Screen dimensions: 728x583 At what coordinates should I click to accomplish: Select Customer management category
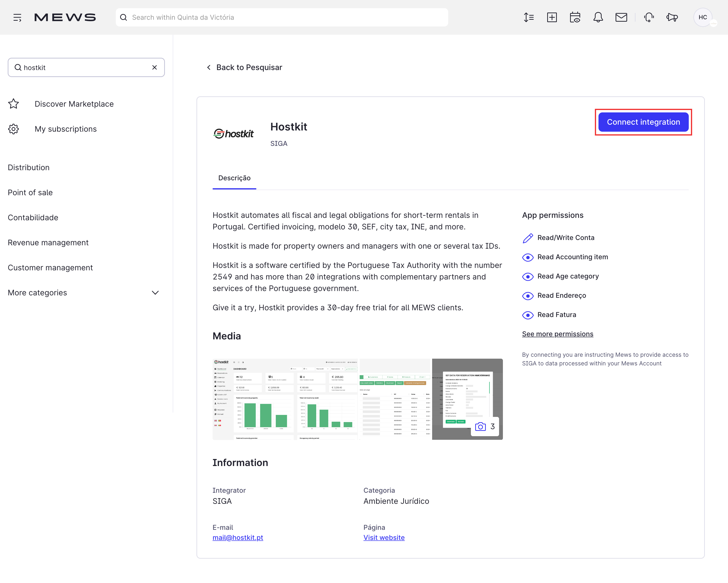point(50,267)
